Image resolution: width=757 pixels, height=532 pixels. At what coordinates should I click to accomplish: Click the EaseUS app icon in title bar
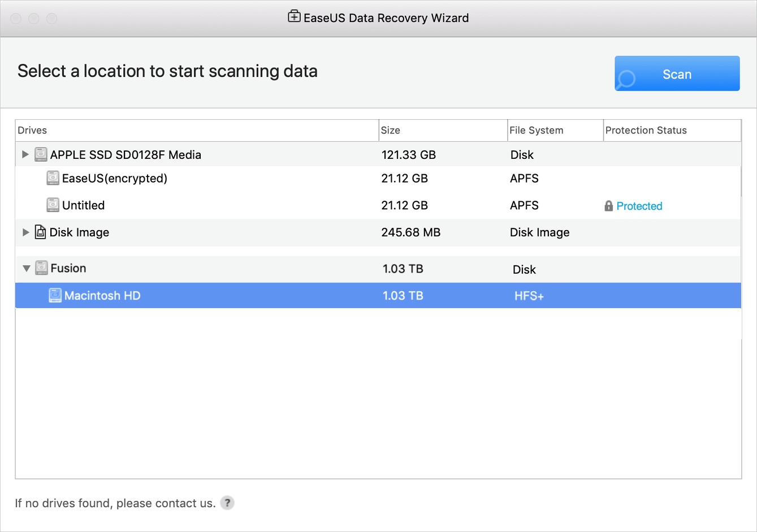click(x=294, y=16)
